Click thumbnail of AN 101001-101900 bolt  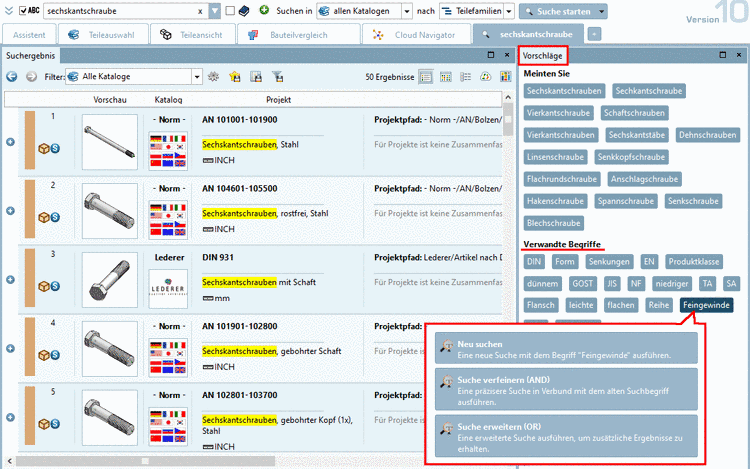(x=110, y=142)
